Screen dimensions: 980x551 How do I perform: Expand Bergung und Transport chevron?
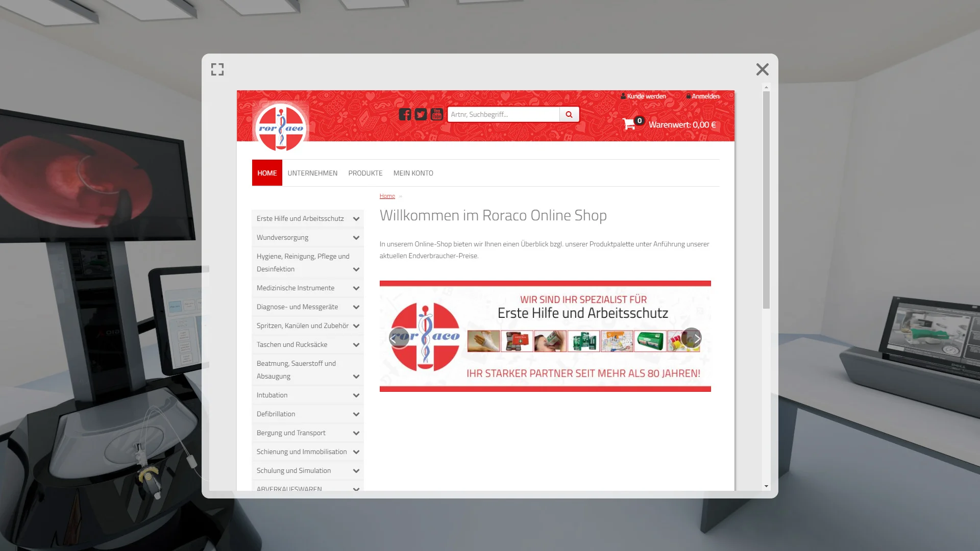(x=356, y=433)
